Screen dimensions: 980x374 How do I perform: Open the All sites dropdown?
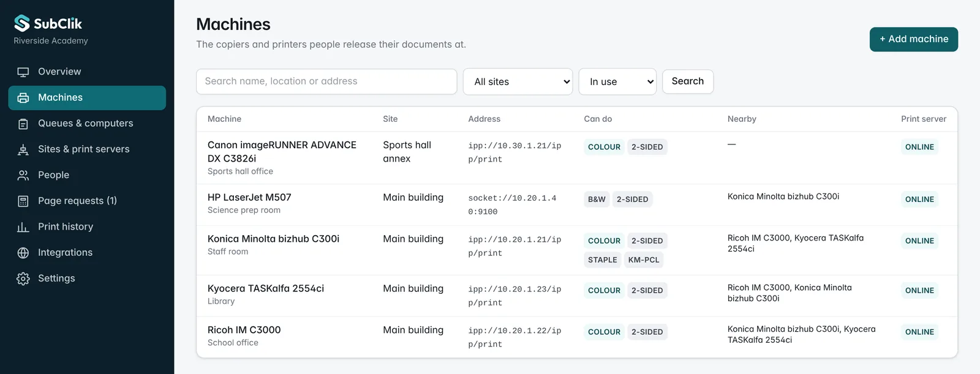(x=518, y=81)
